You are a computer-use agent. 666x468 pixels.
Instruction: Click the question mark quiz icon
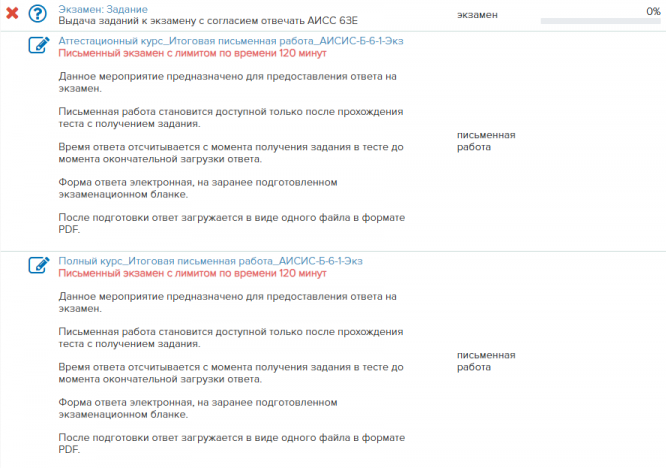click(38, 14)
